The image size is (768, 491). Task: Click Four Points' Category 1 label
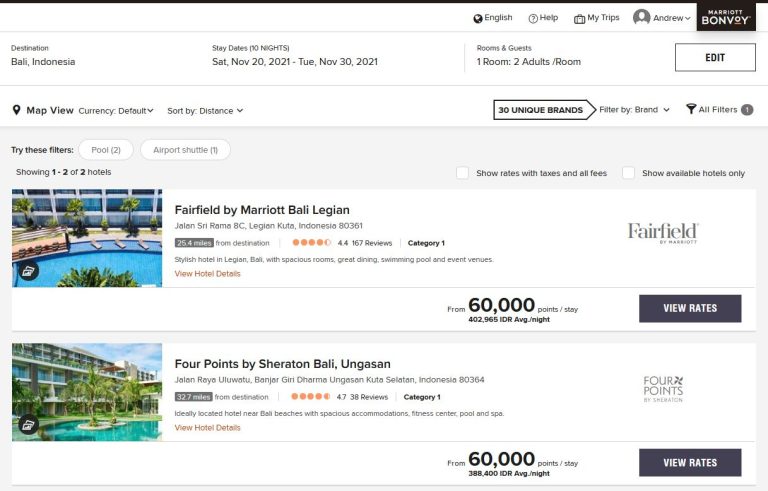(x=422, y=396)
